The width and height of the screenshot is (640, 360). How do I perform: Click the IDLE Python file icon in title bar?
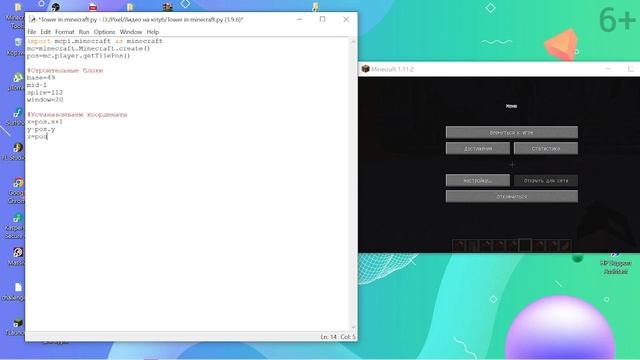point(32,19)
